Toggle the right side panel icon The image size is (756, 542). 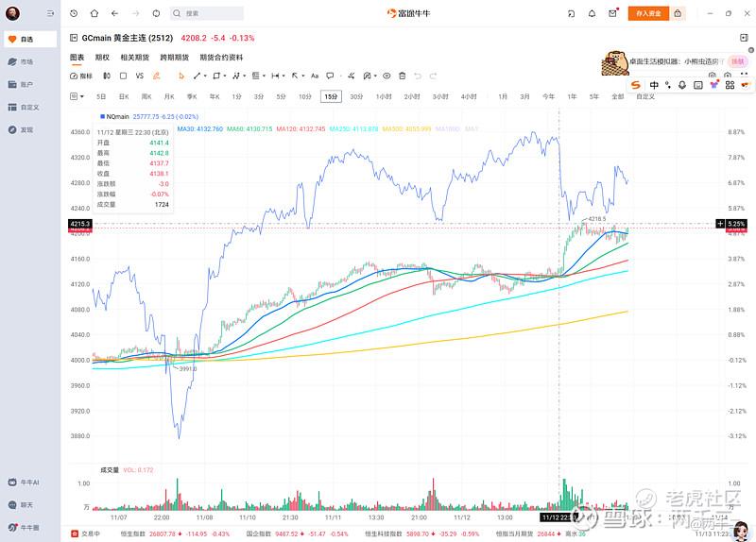(x=744, y=38)
